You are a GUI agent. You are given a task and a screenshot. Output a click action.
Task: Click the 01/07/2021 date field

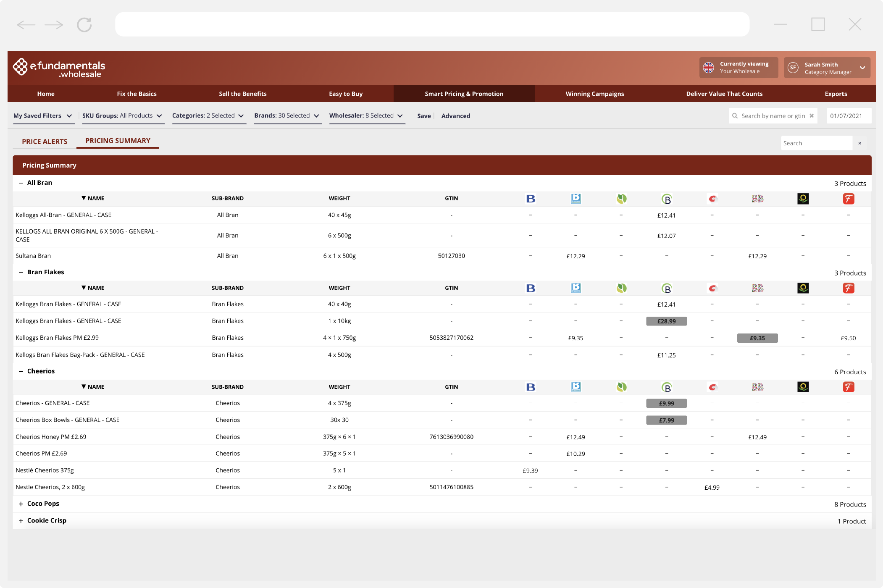click(849, 116)
